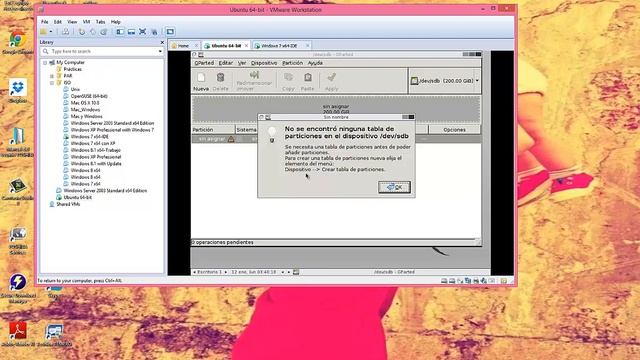The height and width of the screenshot is (360, 640).
Task: Open Google Chrome desktop icon
Action: [x=17, y=42]
